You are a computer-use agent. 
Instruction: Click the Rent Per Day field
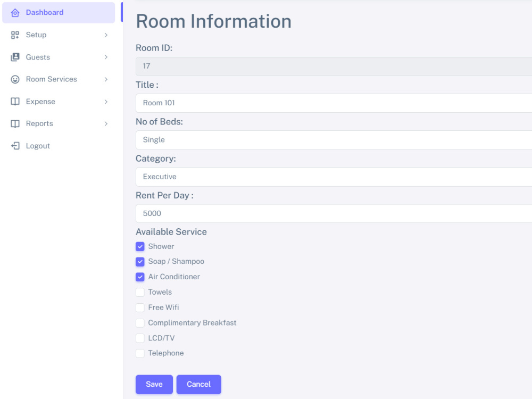334,213
